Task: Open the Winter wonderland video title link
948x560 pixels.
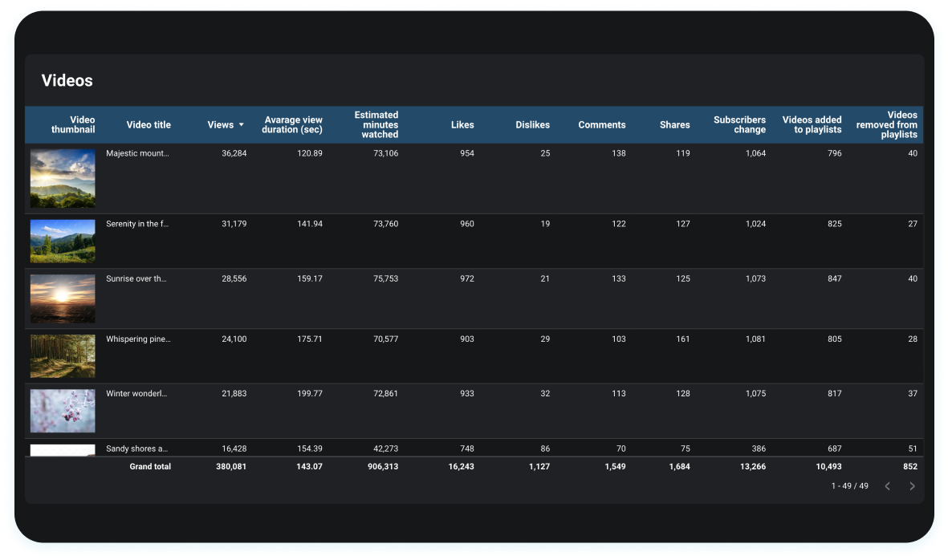Action: point(136,393)
